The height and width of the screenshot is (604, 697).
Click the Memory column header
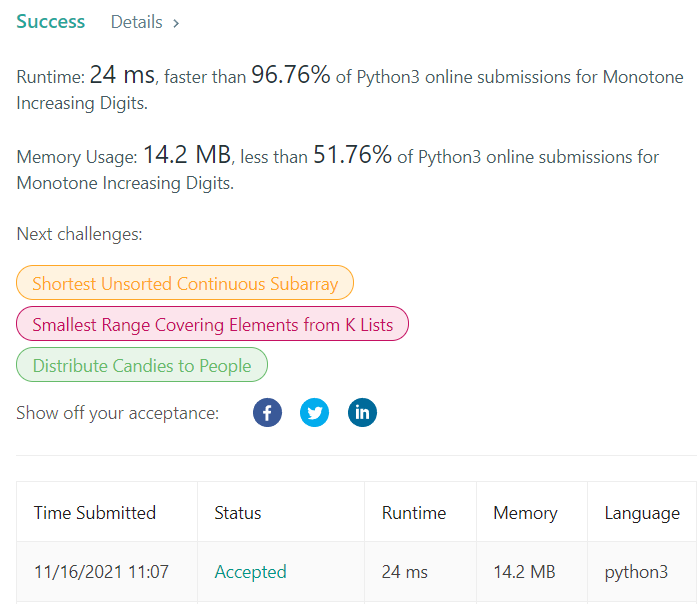(x=525, y=513)
